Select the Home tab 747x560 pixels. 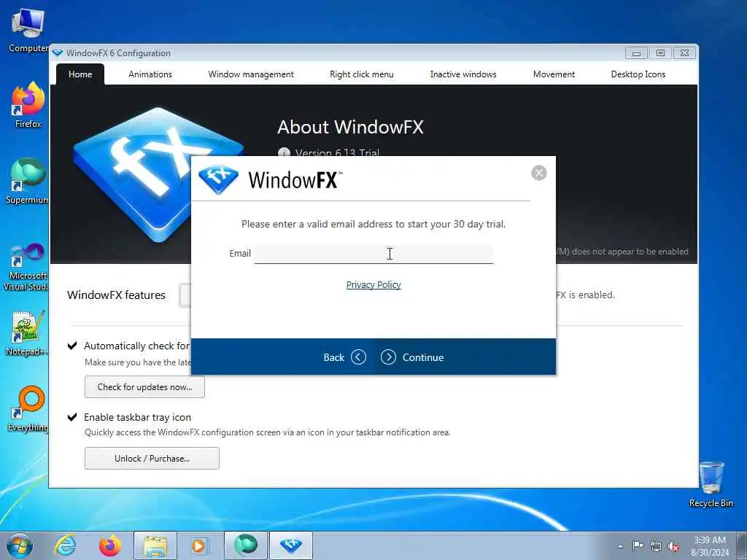pos(80,74)
